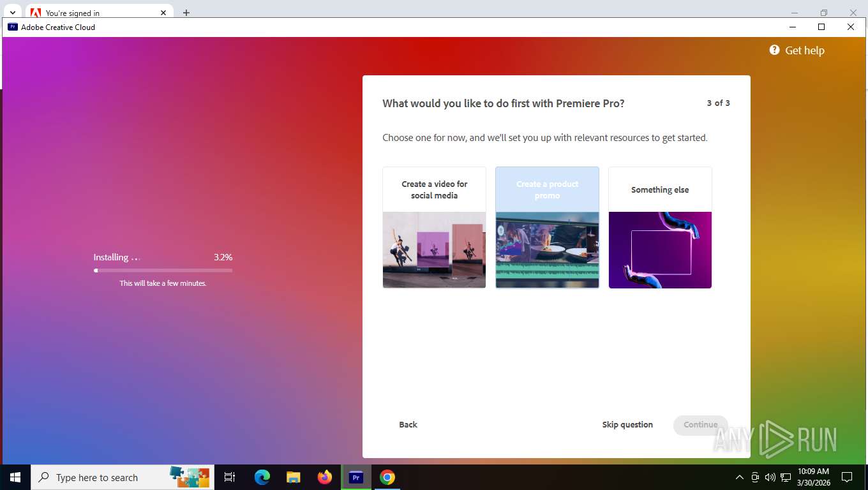Click 'This will take a few minutes' text
This screenshot has height=490, width=868.
coord(163,283)
